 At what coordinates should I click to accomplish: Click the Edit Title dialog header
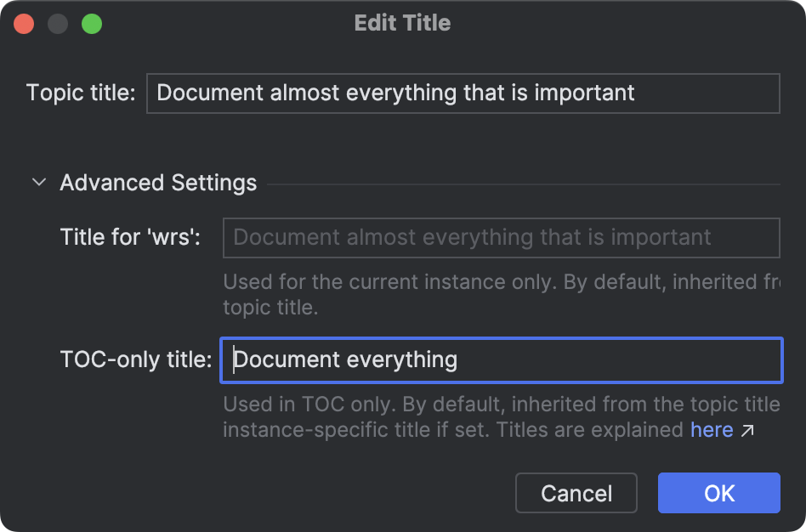tap(402, 23)
